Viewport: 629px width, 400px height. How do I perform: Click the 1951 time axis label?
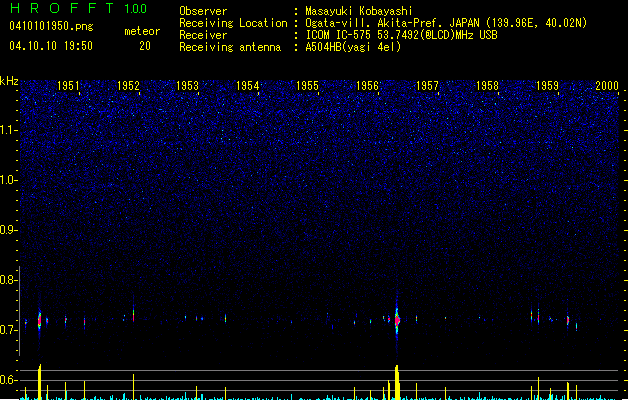[x=68, y=85]
